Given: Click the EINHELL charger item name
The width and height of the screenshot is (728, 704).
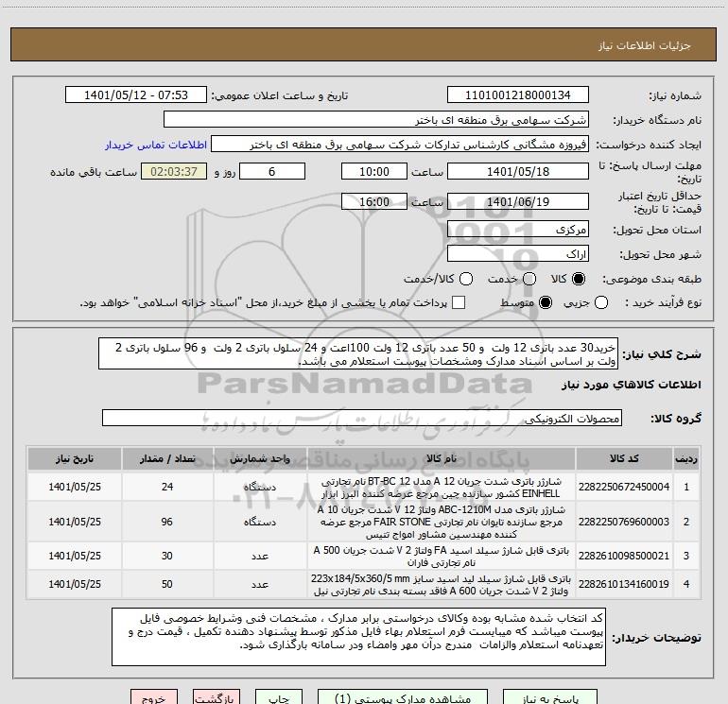Looking at the screenshot, I should [442, 488].
